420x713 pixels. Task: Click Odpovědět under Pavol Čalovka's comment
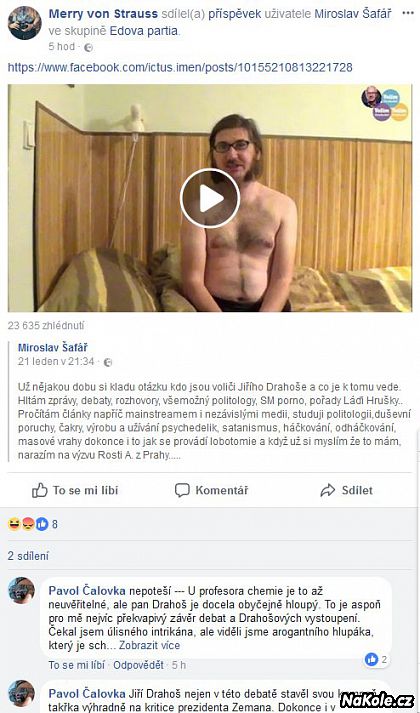click(138, 665)
